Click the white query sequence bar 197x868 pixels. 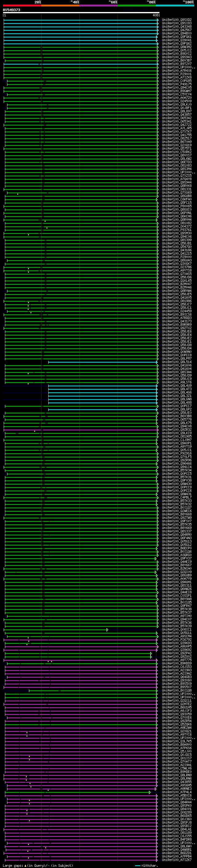tap(81, 13)
